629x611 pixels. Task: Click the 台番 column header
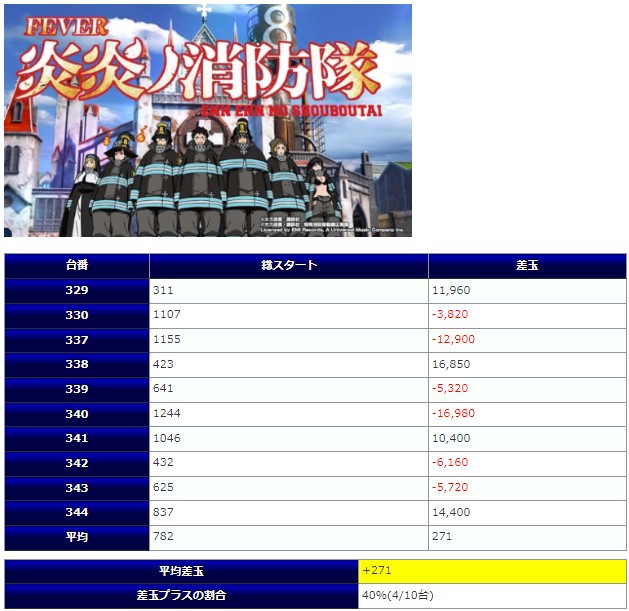(x=77, y=266)
